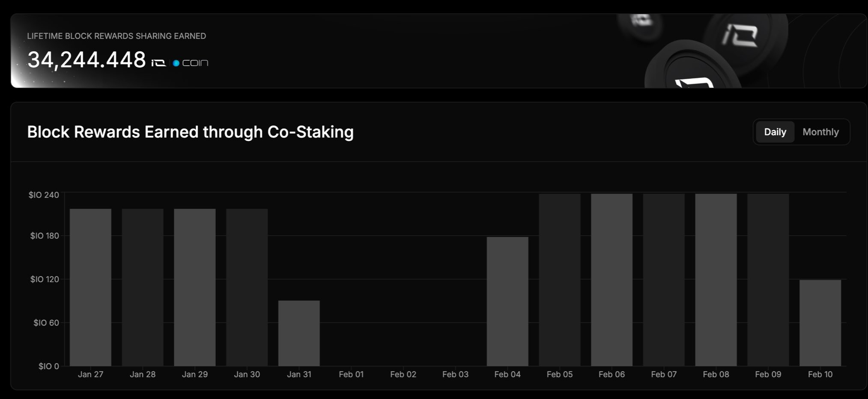Click the 34,244.448 lifetime rewards value
Screen dimensions: 868x399
[x=87, y=60]
